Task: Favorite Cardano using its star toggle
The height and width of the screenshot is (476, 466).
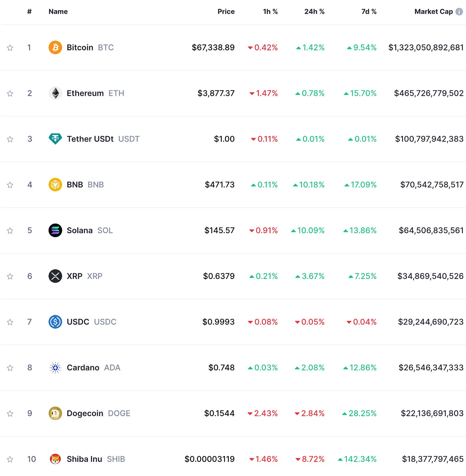Action: (x=10, y=368)
